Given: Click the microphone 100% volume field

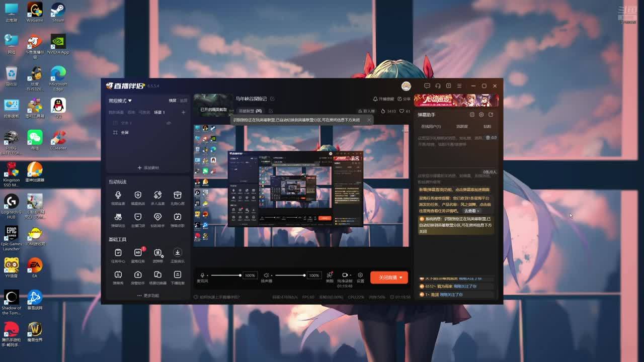Looking at the screenshot, I should click(x=250, y=276).
